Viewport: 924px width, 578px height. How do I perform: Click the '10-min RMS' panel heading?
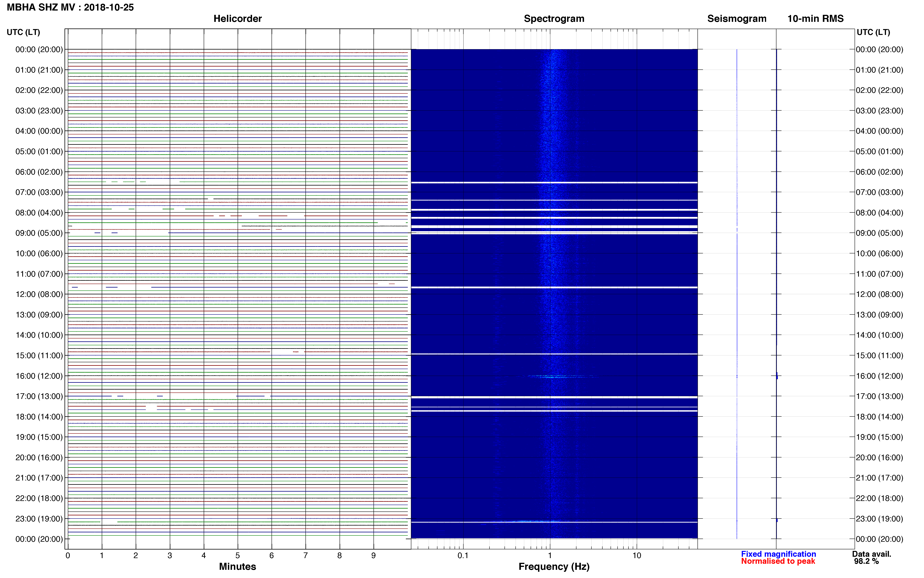point(815,19)
